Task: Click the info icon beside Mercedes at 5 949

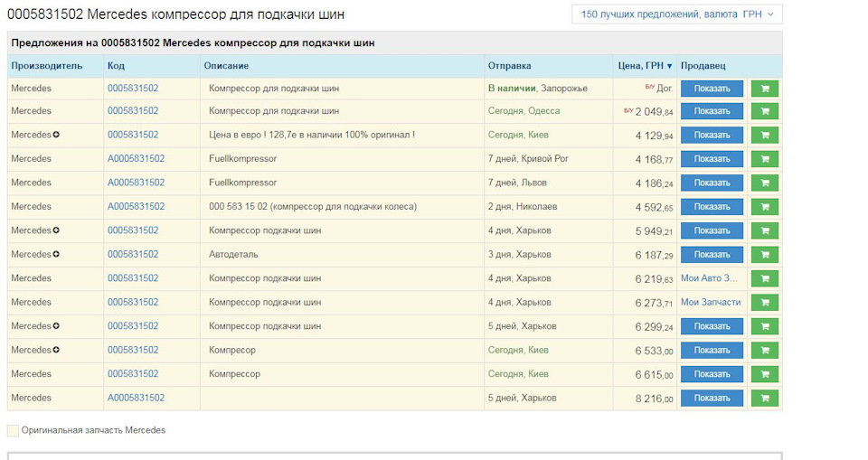Action: pyautogui.click(x=56, y=230)
